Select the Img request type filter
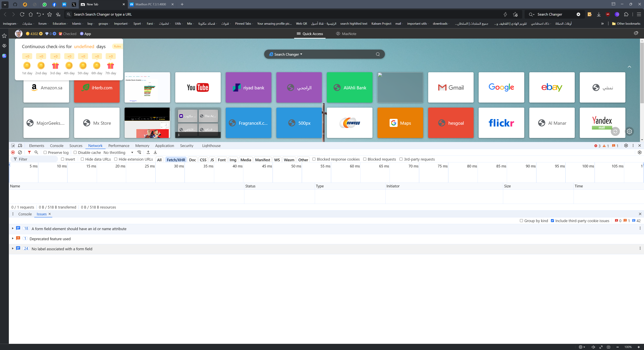This screenshot has height=350, width=644. click(233, 160)
